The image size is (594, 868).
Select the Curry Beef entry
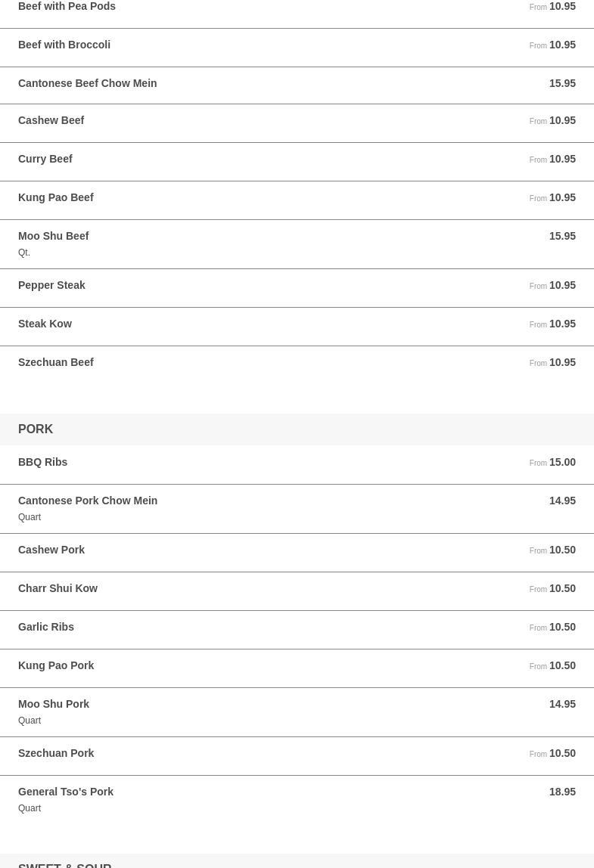click(x=297, y=162)
